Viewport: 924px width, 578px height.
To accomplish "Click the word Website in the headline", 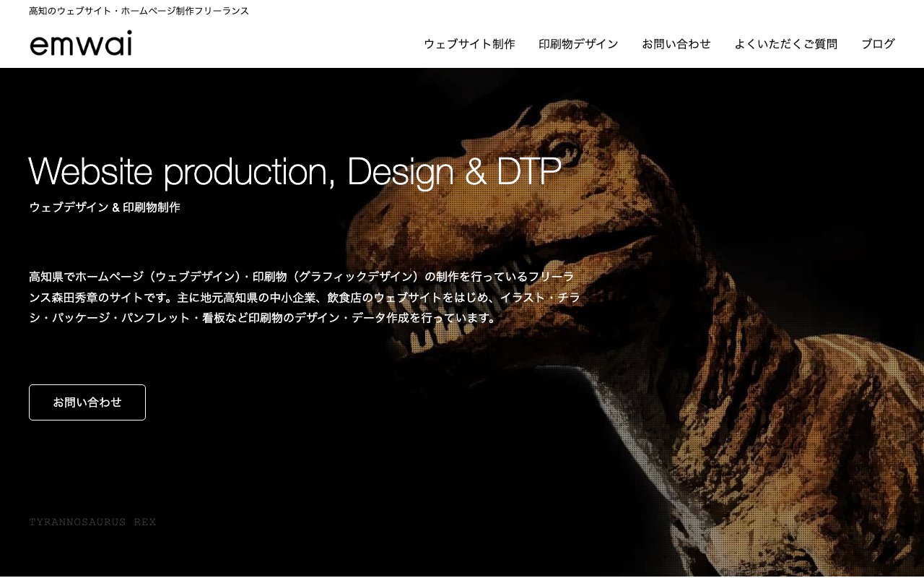I will 91,171.
